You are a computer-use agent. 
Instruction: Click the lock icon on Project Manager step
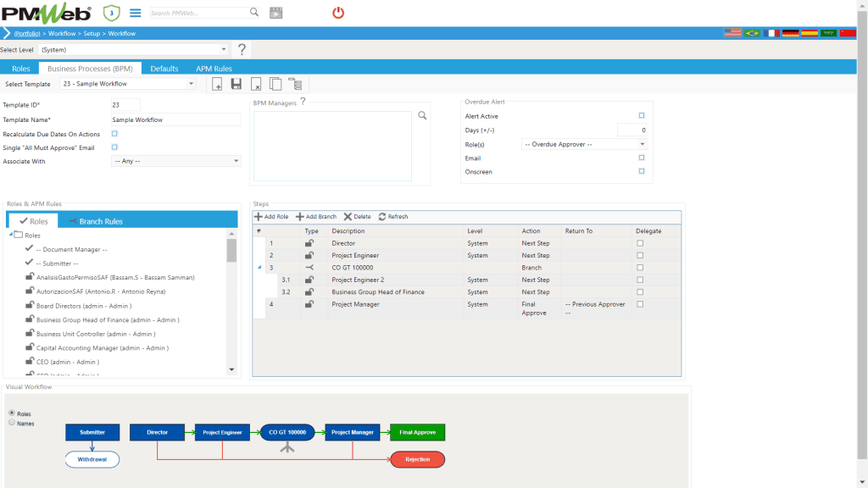pos(309,304)
